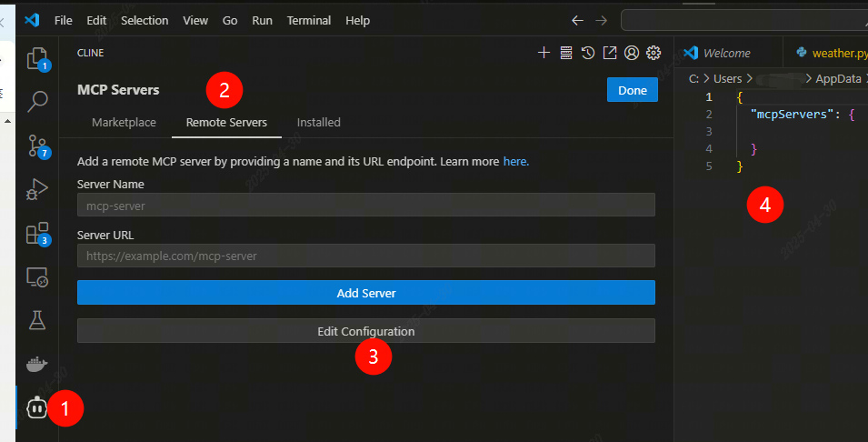Screen dimensions: 868x442
Task: Click the Done button
Action: (633, 90)
